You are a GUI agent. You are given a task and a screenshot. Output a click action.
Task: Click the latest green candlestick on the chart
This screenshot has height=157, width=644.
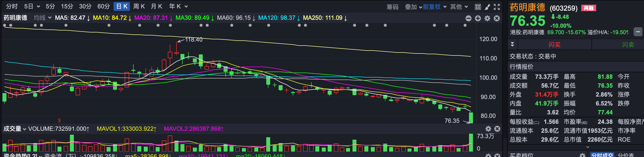pos(471,118)
